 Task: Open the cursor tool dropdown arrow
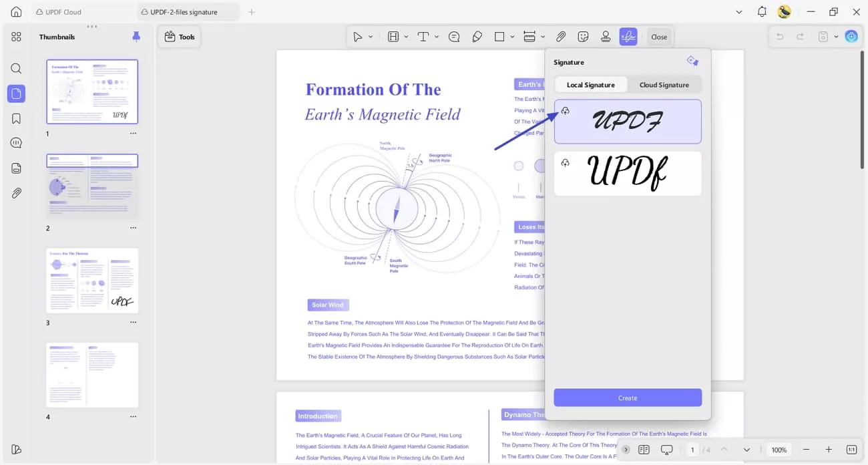pos(371,37)
